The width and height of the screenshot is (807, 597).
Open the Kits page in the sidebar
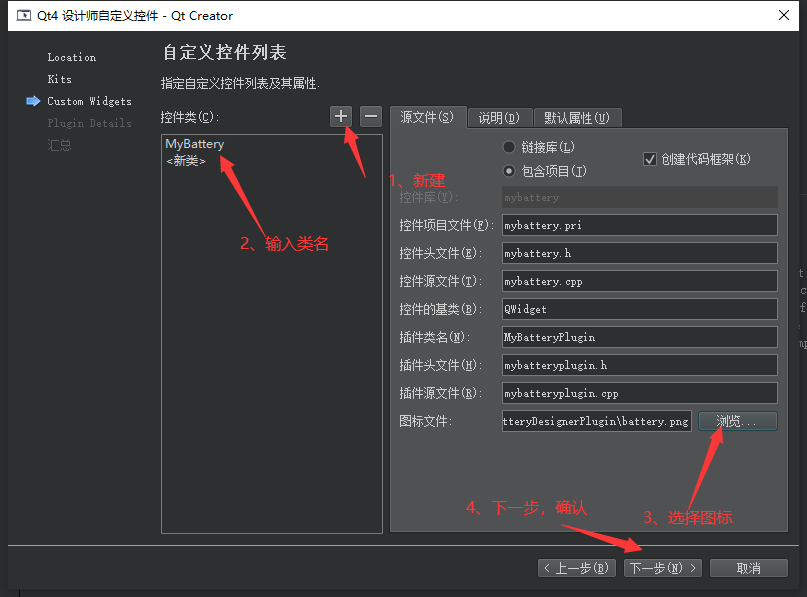(x=59, y=79)
